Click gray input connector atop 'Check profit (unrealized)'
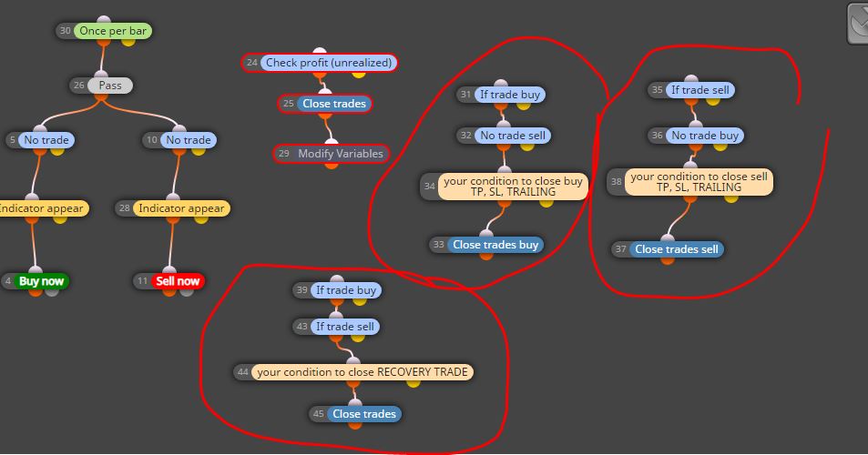Screen dimensions: 868x455 click(320, 52)
